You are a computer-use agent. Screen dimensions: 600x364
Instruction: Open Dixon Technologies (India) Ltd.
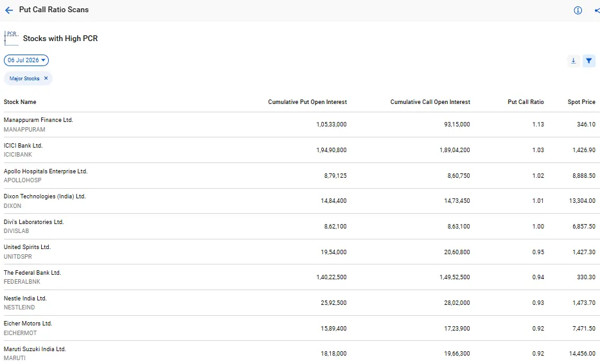click(45, 196)
